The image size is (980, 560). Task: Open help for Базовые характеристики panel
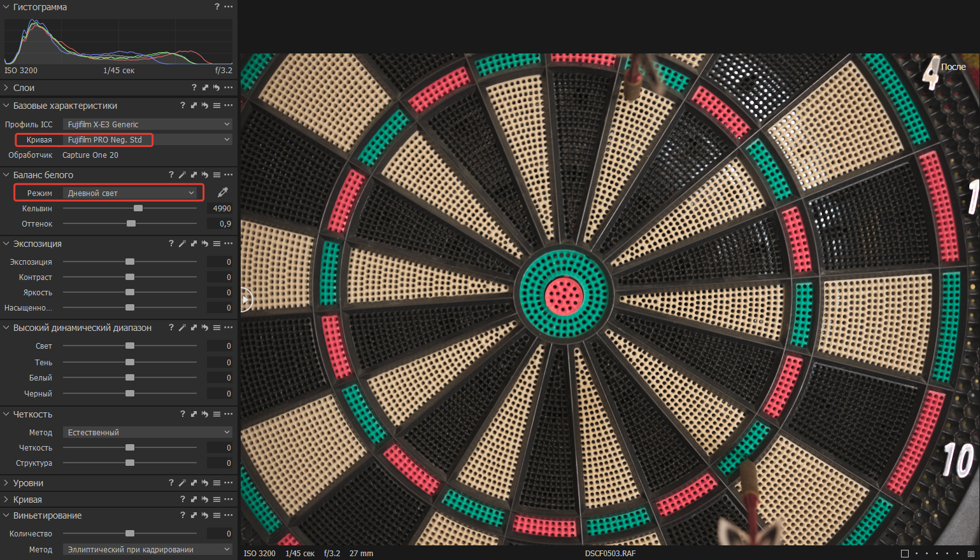(x=183, y=105)
